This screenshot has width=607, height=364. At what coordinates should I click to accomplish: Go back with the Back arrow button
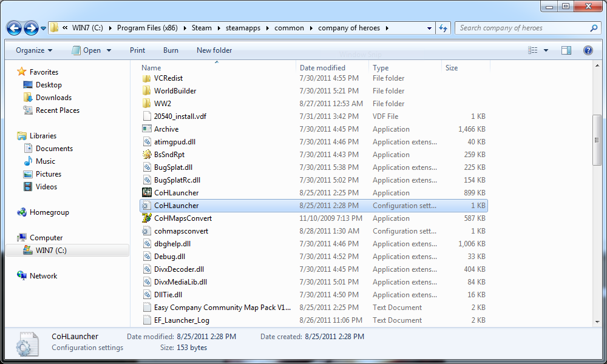[x=15, y=29]
